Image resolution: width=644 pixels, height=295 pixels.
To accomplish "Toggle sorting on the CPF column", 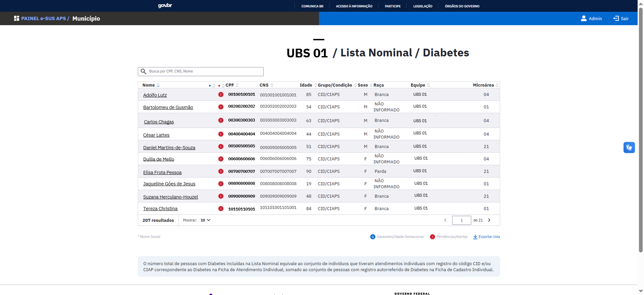I will [x=237, y=85].
